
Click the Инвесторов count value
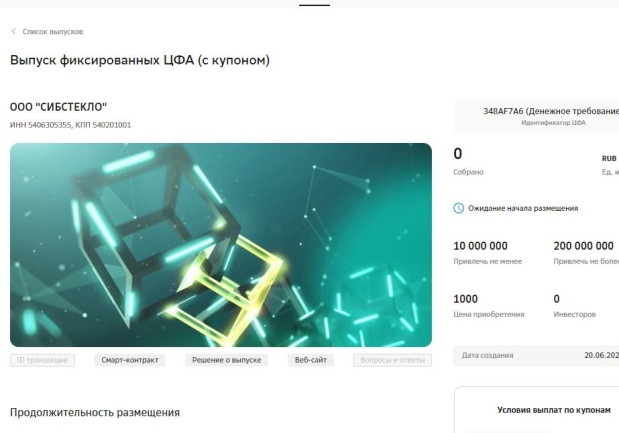tap(557, 299)
